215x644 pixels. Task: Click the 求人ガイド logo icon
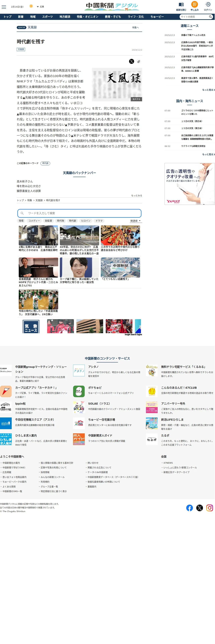pos(79,439)
